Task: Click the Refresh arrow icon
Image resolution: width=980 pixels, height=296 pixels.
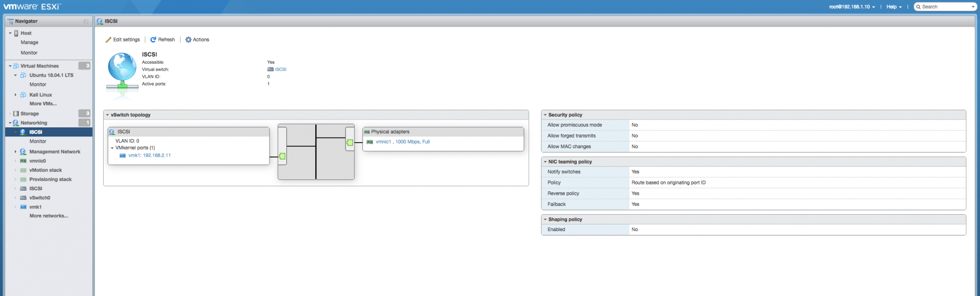Action: 153,40
